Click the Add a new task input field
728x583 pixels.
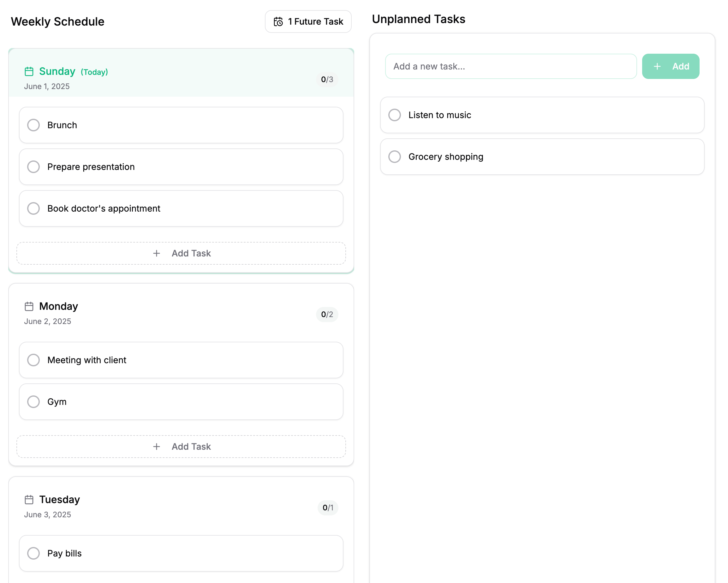pyautogui.click(x=511, y=66)
